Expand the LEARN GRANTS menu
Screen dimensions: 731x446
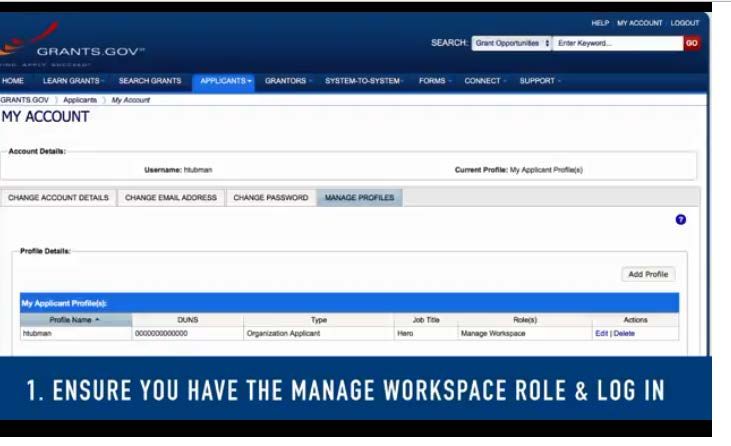[x=73, y=81]
